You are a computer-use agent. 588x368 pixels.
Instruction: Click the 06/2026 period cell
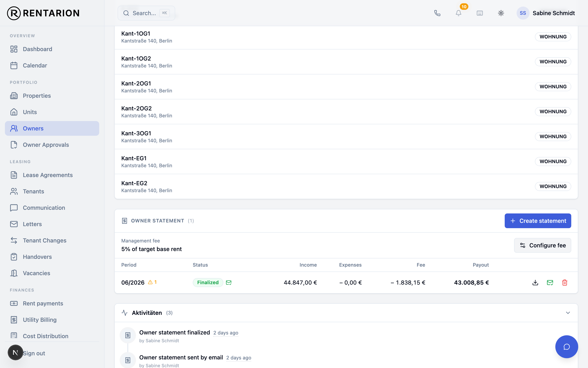[x=133, y=283]
